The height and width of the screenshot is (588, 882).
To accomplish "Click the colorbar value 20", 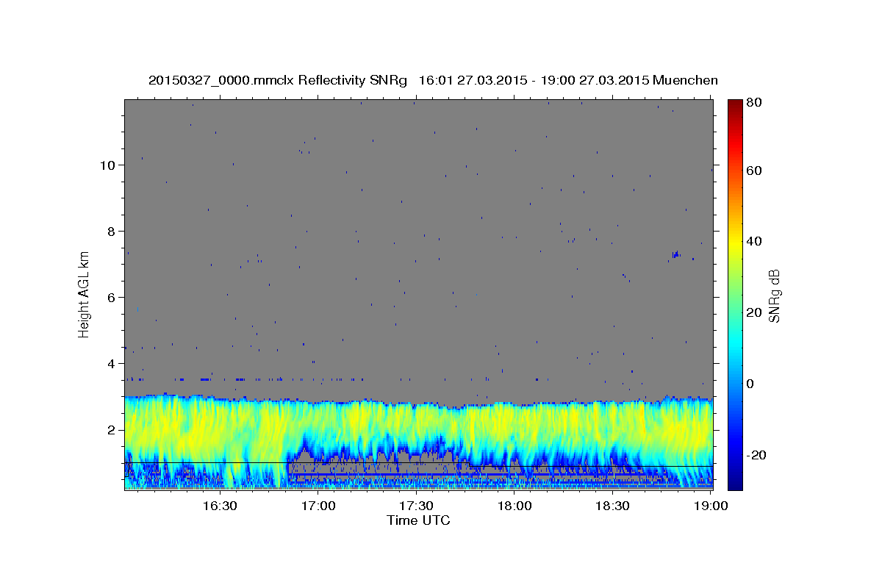I will (753, 312).
